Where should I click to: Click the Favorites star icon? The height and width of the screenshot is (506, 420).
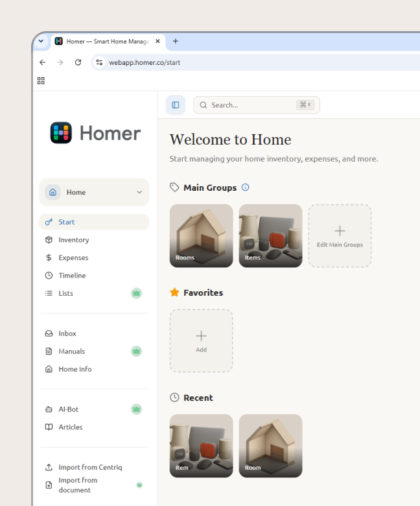pos(174,293)
